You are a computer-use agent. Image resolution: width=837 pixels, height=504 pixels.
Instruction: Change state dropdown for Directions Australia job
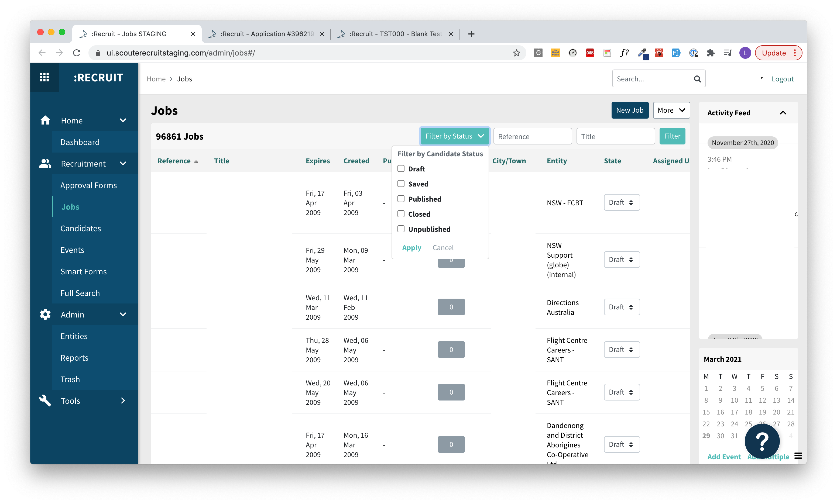[622, 307]
